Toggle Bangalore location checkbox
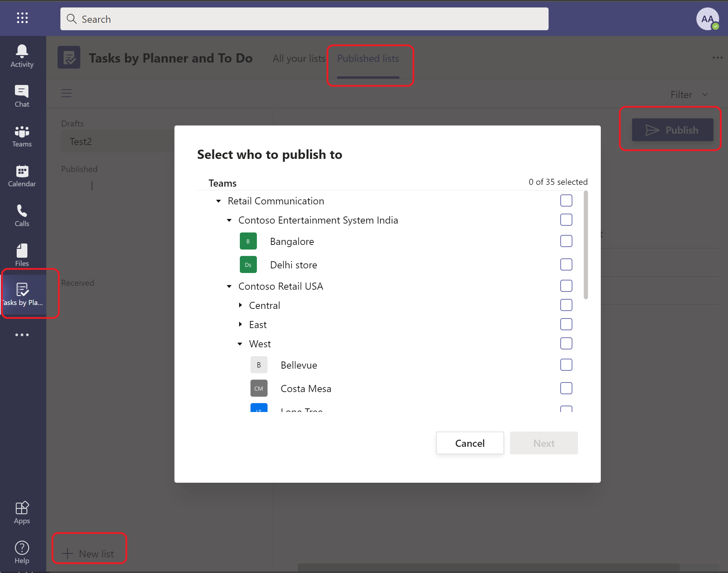 [x=566, y=241]
